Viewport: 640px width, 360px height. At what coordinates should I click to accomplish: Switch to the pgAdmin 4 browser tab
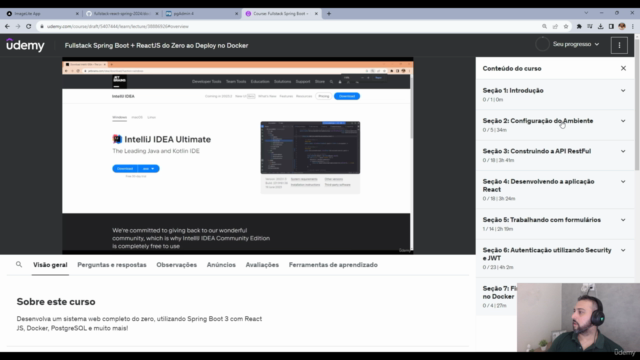tap(201, 13)
